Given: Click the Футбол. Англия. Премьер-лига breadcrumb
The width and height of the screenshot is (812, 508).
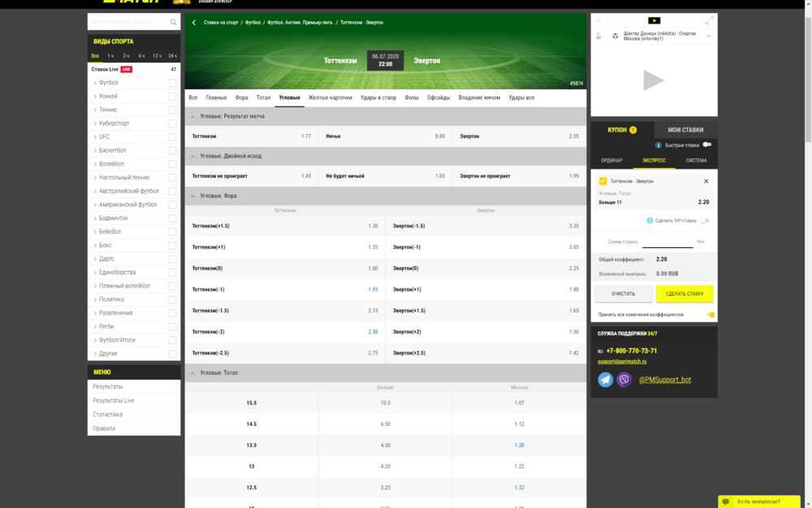Looking at the screenshot, I should pyautogui.click(x=300, y=22).
